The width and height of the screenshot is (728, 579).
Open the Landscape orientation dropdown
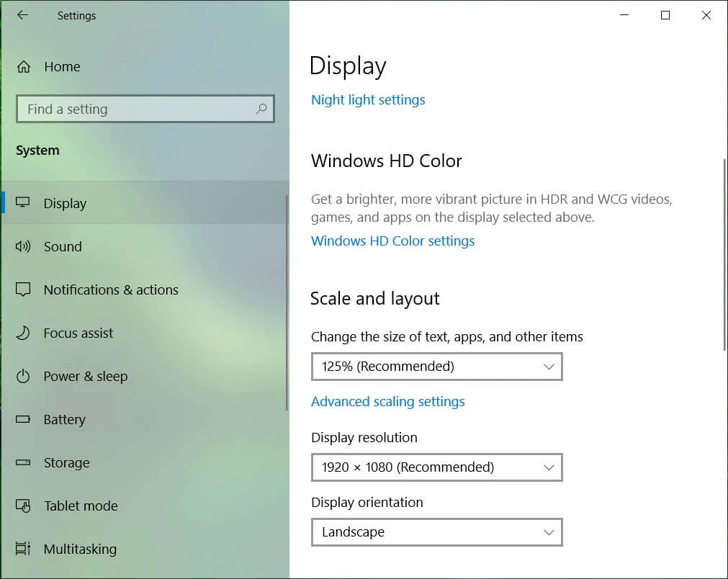click(x=437, y=532)
